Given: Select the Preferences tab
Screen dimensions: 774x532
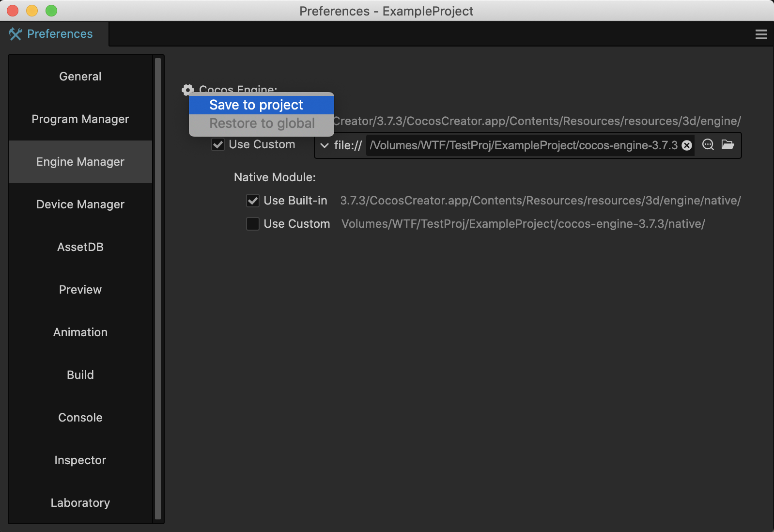Looking at the screenshot, I should (x=54, y=34).
